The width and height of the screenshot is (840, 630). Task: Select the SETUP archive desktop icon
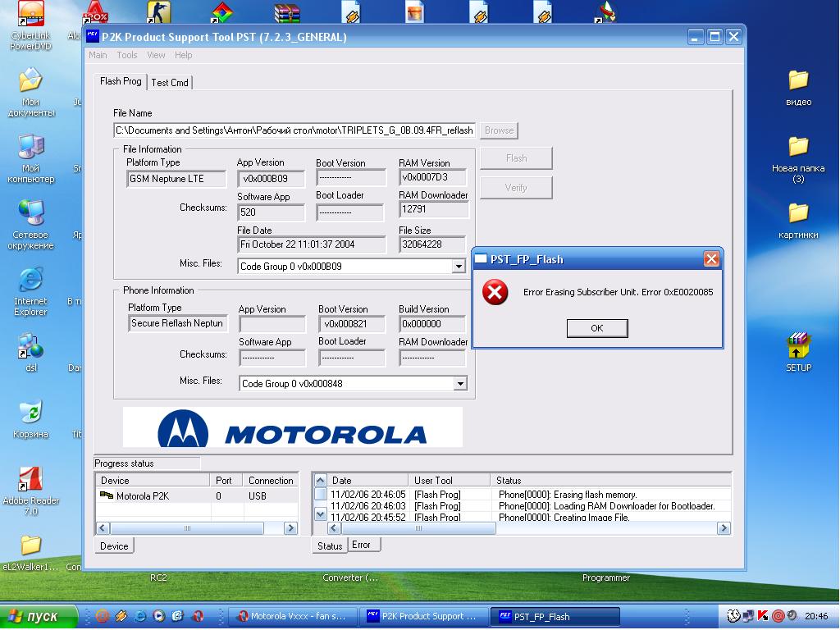point(798,352)
